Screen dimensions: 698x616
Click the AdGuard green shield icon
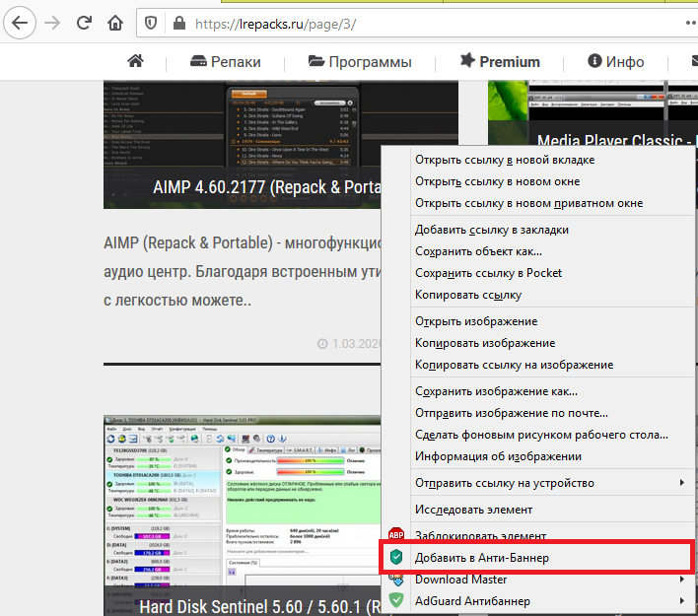tap(396, 601)
